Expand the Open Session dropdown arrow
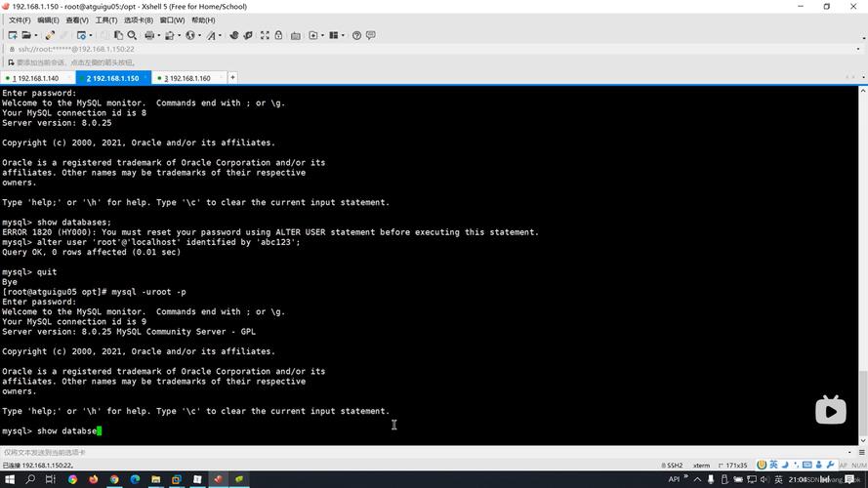This screenshot has height=488, width=868. [x=36, y=35]
